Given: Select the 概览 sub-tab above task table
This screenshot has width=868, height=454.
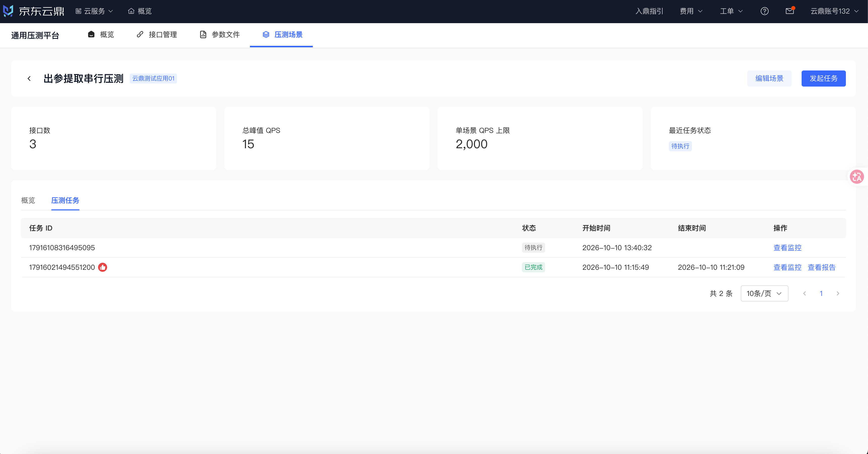Looking at the screenshot, I should (28, 200).
